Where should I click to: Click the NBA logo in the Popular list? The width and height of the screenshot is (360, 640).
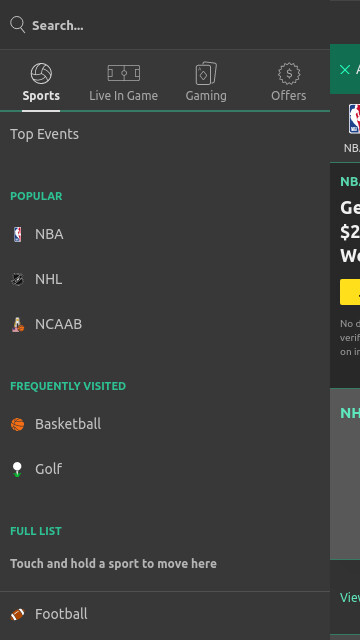point(18,234)
